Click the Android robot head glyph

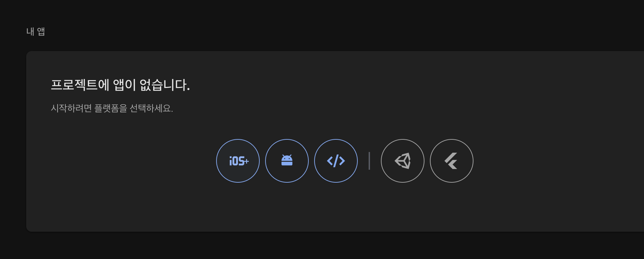tap(287, 160)
